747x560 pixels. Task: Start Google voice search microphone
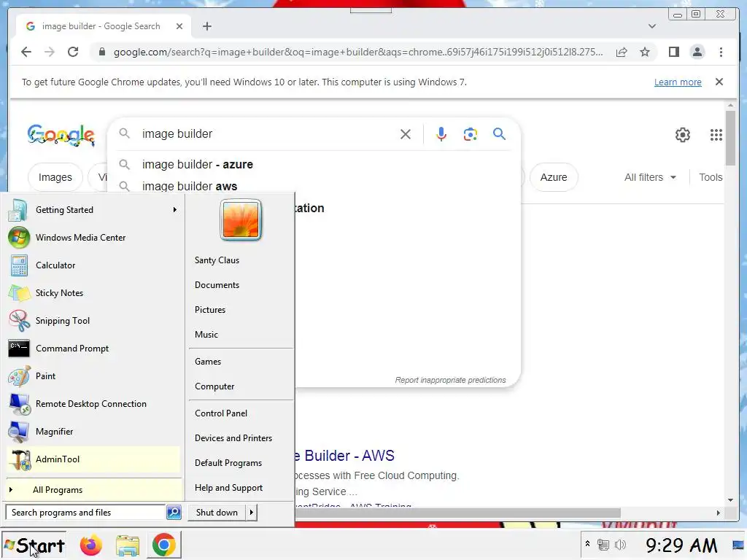[x=441, y=134]
